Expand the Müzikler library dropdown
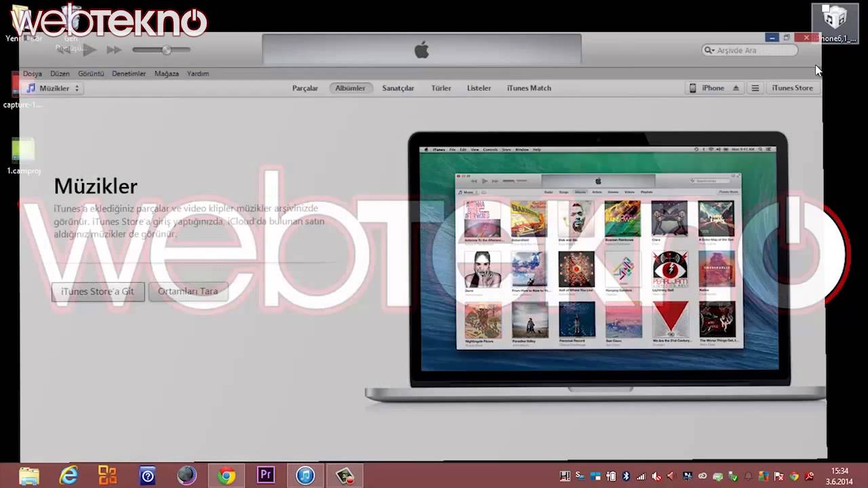Viewport: 868px width, 488px height. click(x=53, y=88)
